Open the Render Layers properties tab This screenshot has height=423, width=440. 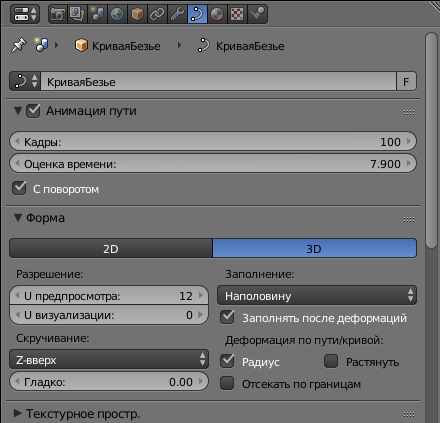(x=77, y=14)
